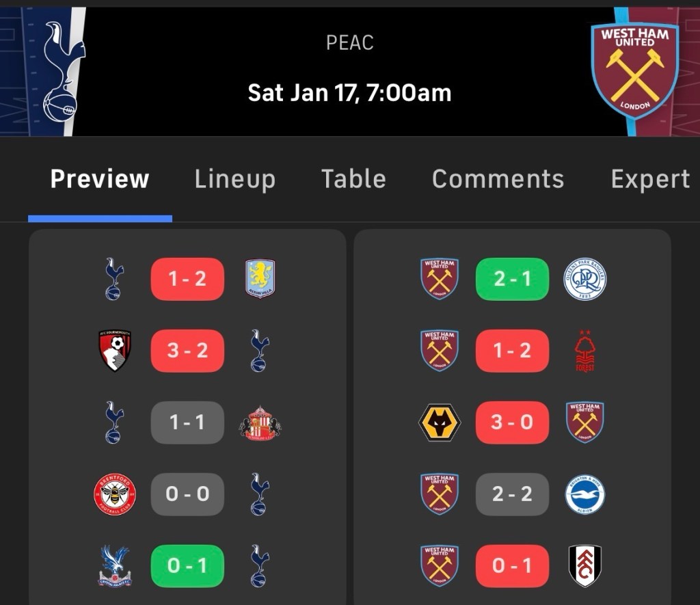Click the West Ham United crest in header
700x605 pixels.
click(635, 70)
